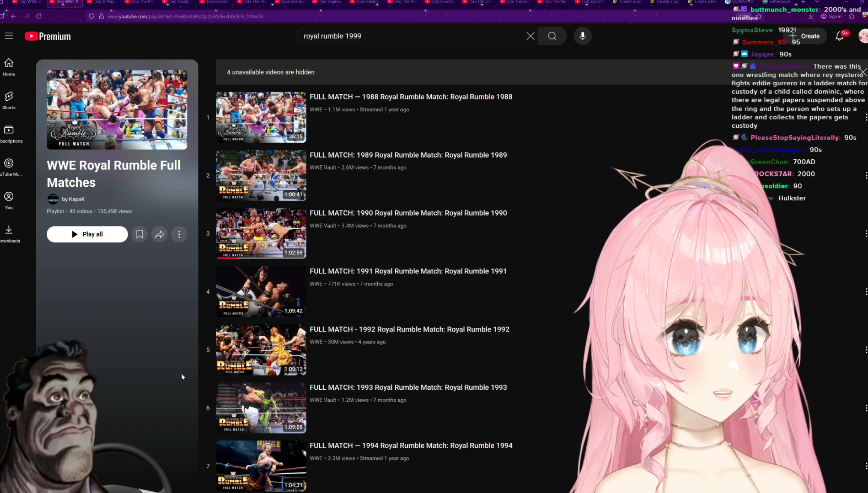
Task: Open the 1991 Royal Rumble video thumbnail
Action: click(x=261, y=292)
